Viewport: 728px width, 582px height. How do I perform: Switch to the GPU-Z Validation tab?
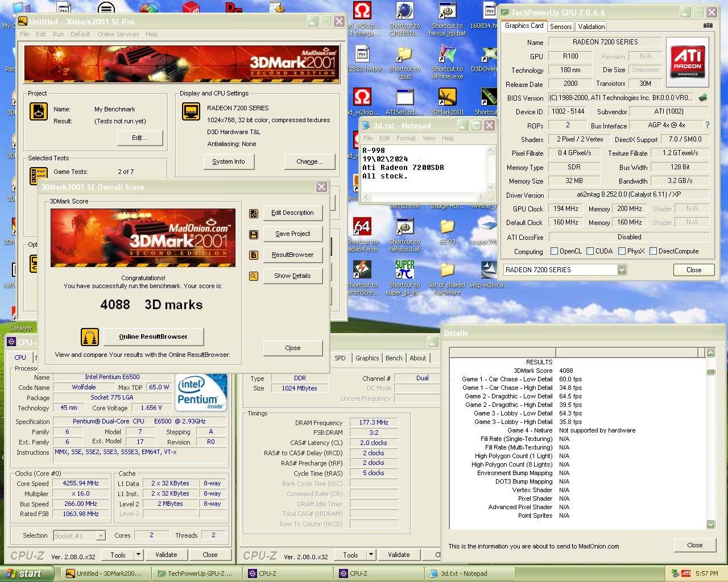[x=591, y=27]
